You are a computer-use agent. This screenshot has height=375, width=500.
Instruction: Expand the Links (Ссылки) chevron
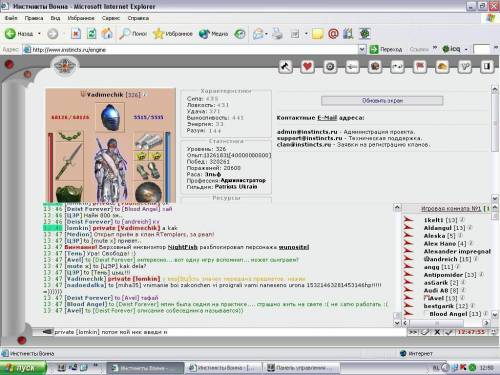tap(435, 48)
